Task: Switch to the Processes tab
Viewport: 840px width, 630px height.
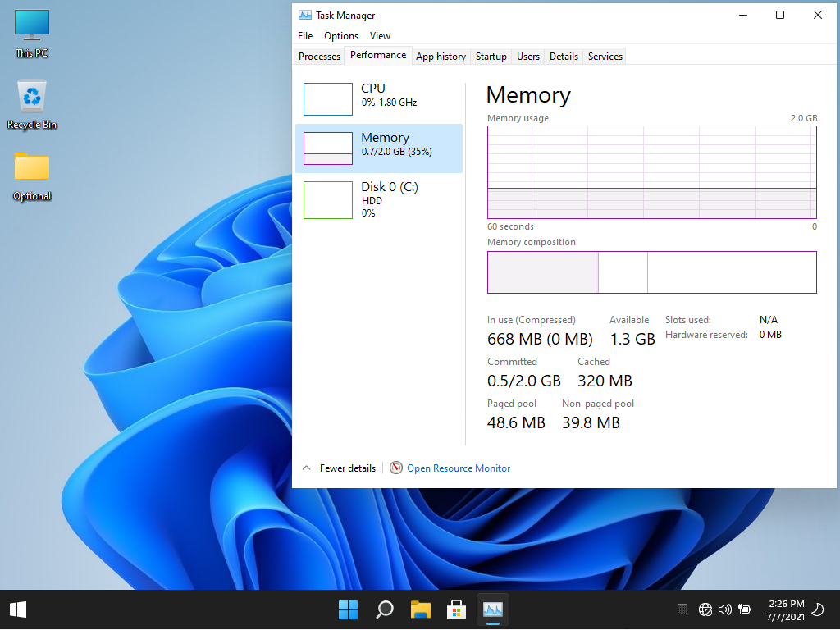Action: pos(319,57)
